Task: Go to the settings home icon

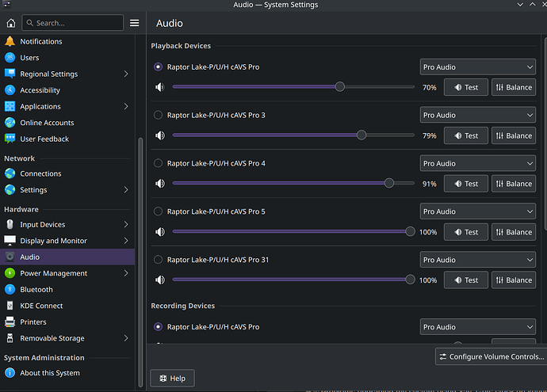Action: (x=11, y=23)
